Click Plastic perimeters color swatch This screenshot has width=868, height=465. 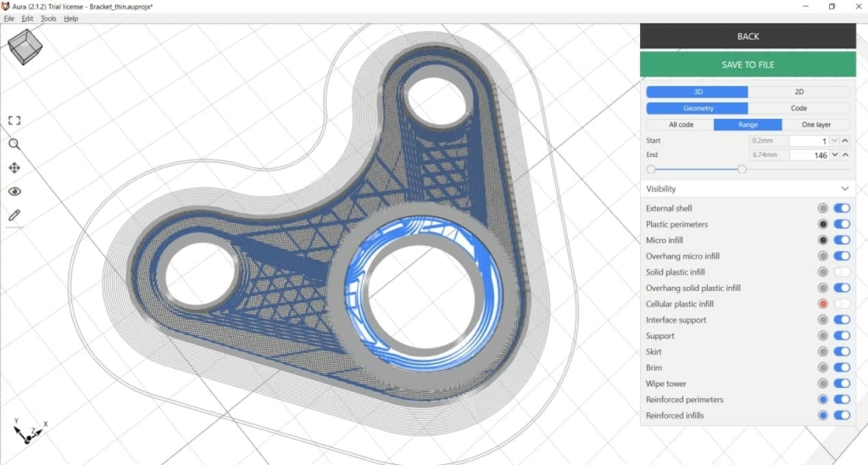click(x=822, y=225)
